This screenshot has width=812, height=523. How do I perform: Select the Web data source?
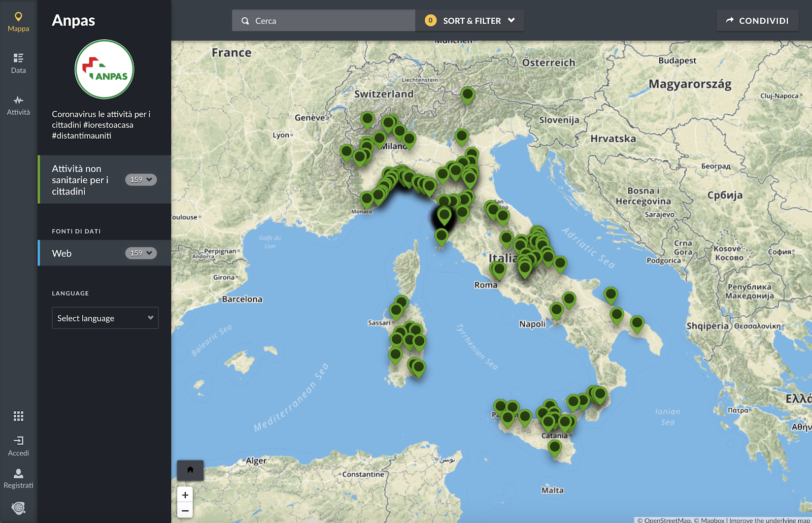click(x=62, y=253)
